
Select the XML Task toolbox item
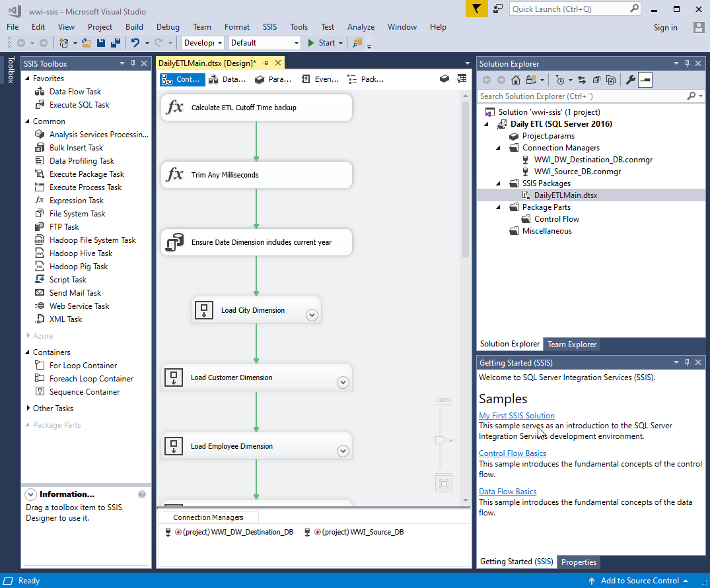click(x=65, y=319)
